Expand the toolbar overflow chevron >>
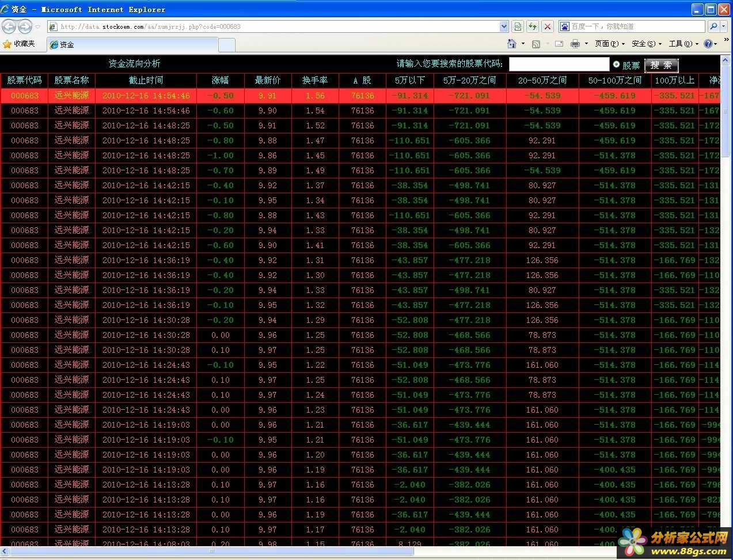Image resolution: width=733 pixels, height=560 pixels. [726, 40]
